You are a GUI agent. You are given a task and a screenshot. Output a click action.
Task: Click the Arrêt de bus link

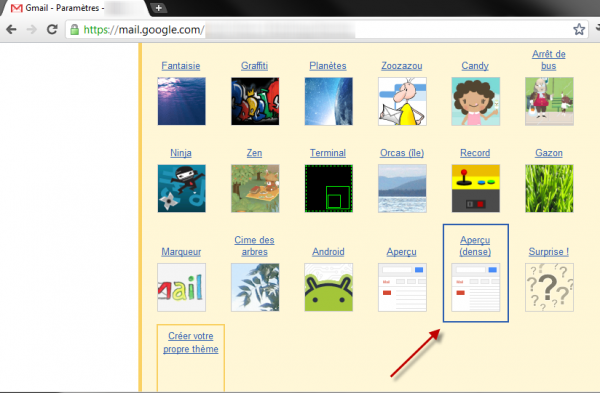coord(549,60)
